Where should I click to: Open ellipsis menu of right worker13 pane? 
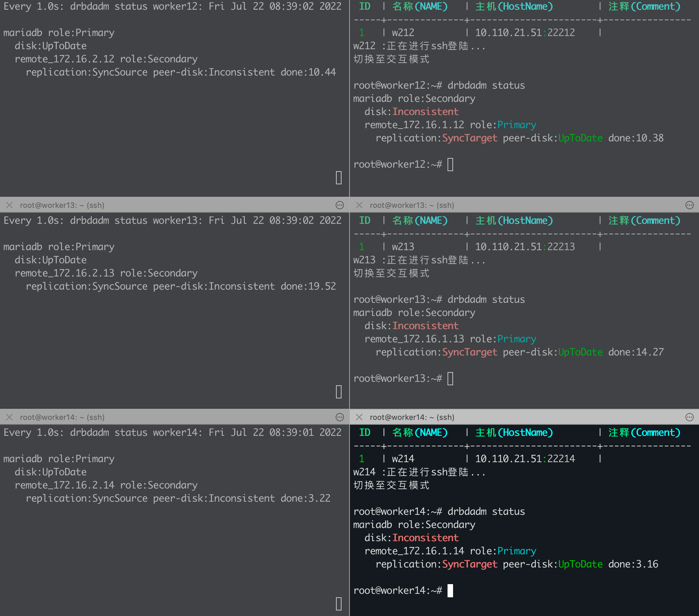[690, 205]
